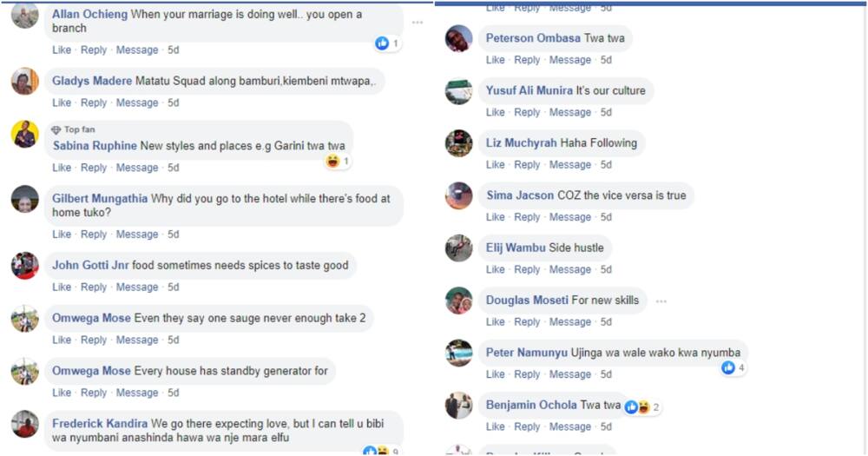This screenshot has height=456, width=868.
Task: Reply to John Gotti Jnr's comment
Action: (94, 287)
